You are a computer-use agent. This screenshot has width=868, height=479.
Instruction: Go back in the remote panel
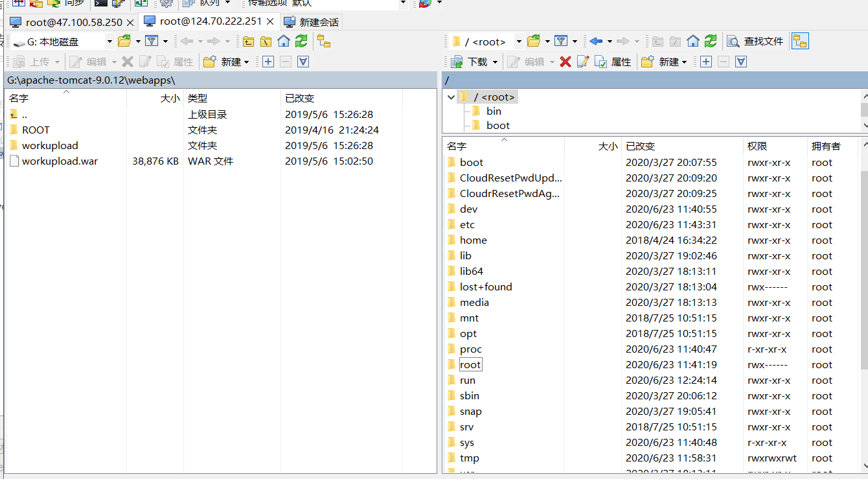[596, 41]
